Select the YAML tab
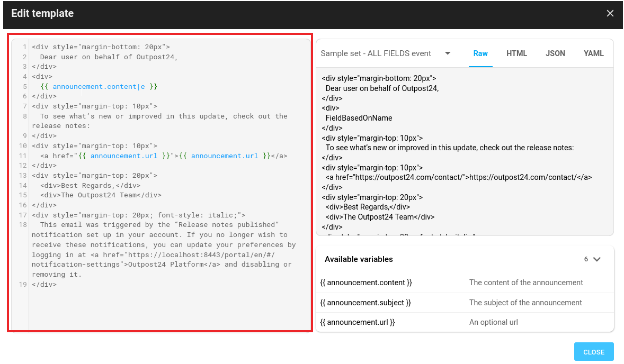The width and height of the screenshot is (624, 364). pyautogui.click(x=593, y=53)
